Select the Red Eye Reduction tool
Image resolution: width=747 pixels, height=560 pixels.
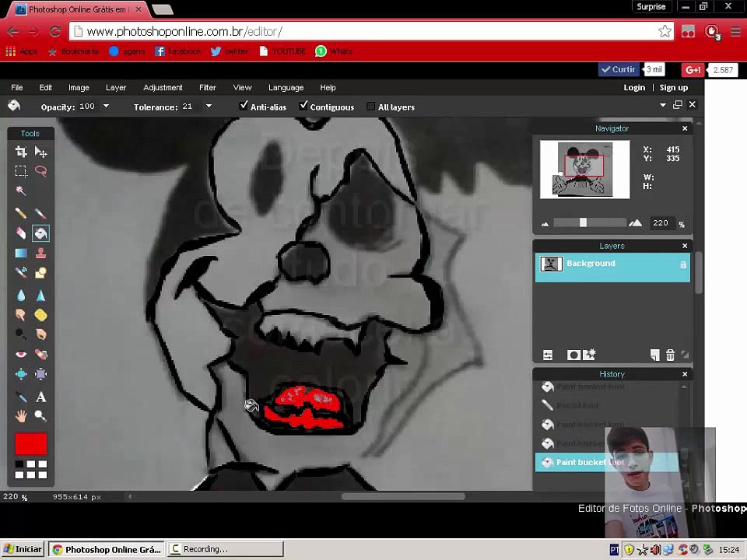coord(21,355)
